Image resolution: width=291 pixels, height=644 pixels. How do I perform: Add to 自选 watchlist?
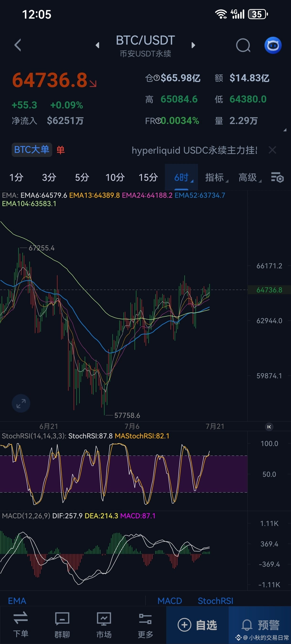[x=197, y=625]
